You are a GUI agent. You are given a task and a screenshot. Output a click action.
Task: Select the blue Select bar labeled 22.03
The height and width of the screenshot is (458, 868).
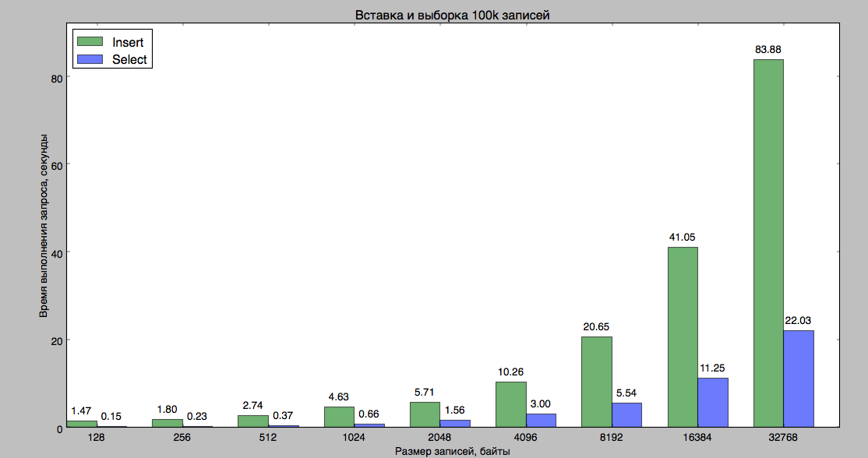[x=798, y=379]
